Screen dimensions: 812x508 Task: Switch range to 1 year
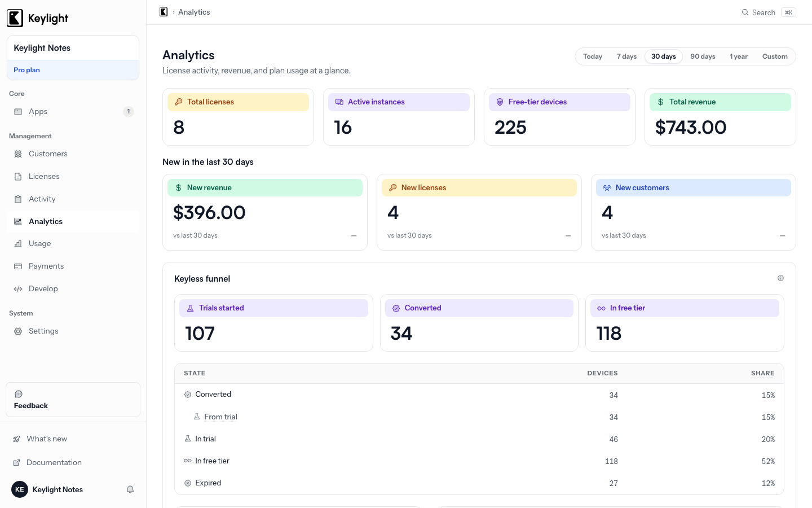[x=739, y=56]
